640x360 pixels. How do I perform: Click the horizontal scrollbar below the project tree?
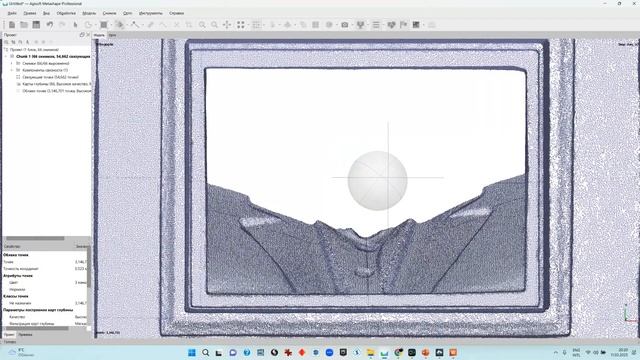pyautogui.click(x=35, y=238)
